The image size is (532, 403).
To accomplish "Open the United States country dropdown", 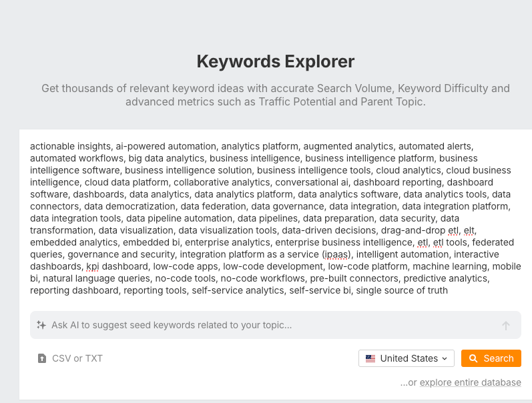I will tap(407, 358).
